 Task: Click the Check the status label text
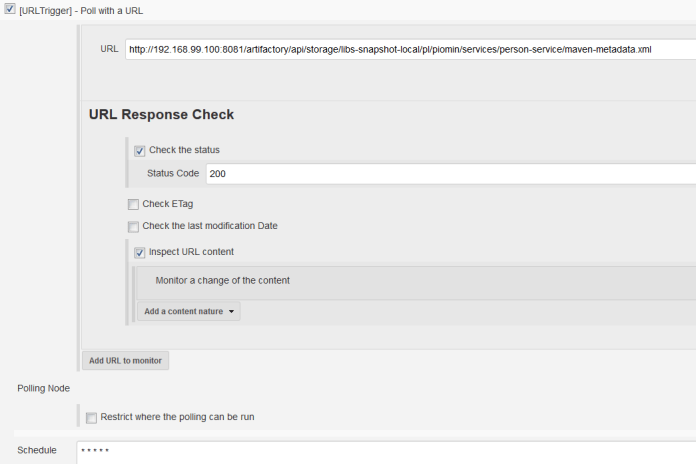tap(184, 151)
